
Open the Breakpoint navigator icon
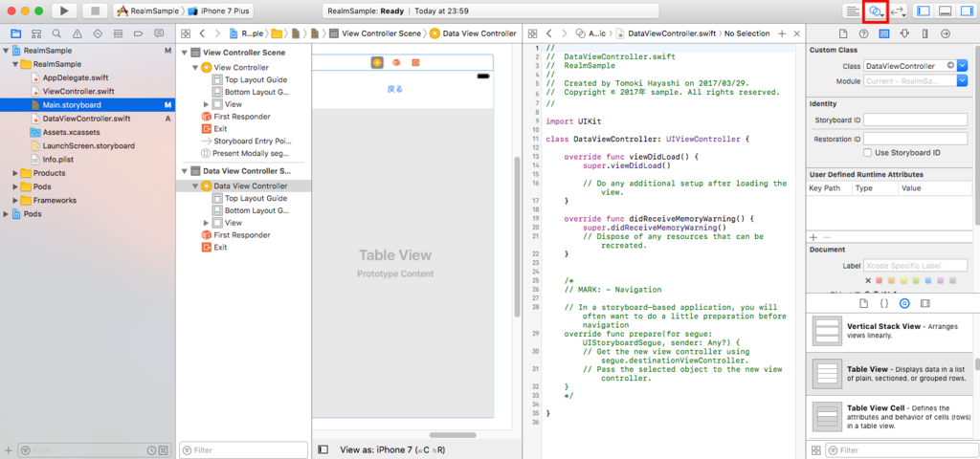pos(138,33)
